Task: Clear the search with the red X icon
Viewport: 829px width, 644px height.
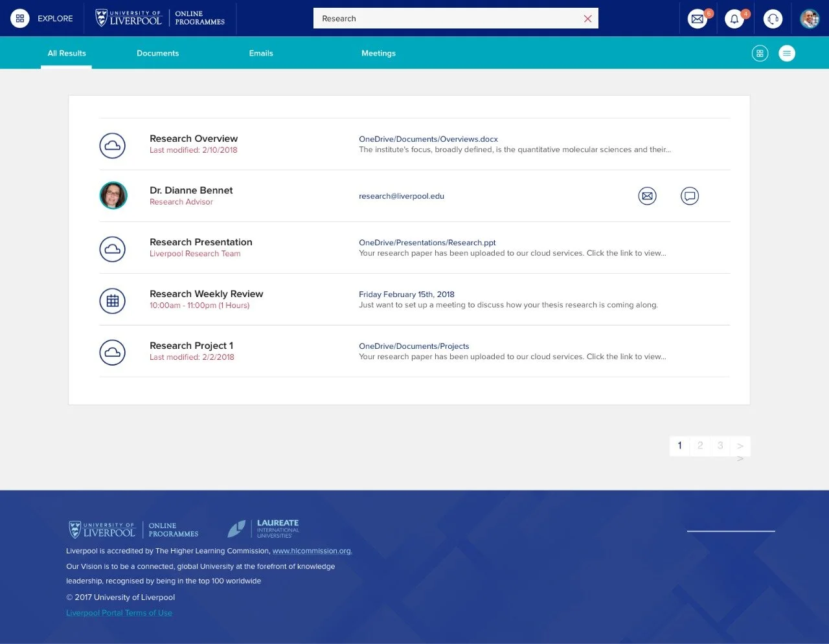Action: (587, 18)
